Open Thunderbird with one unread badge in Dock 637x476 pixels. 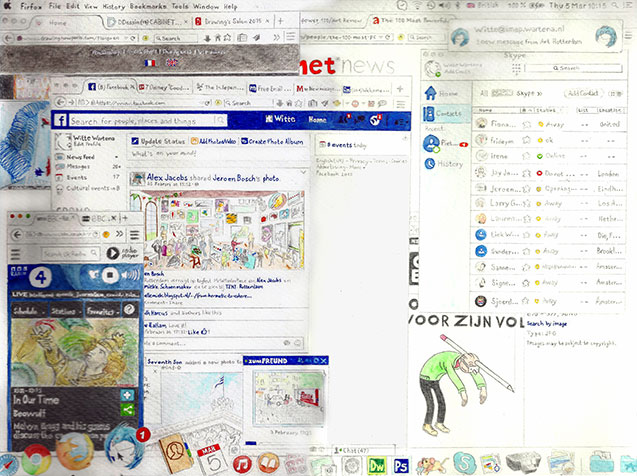point(124,446)
